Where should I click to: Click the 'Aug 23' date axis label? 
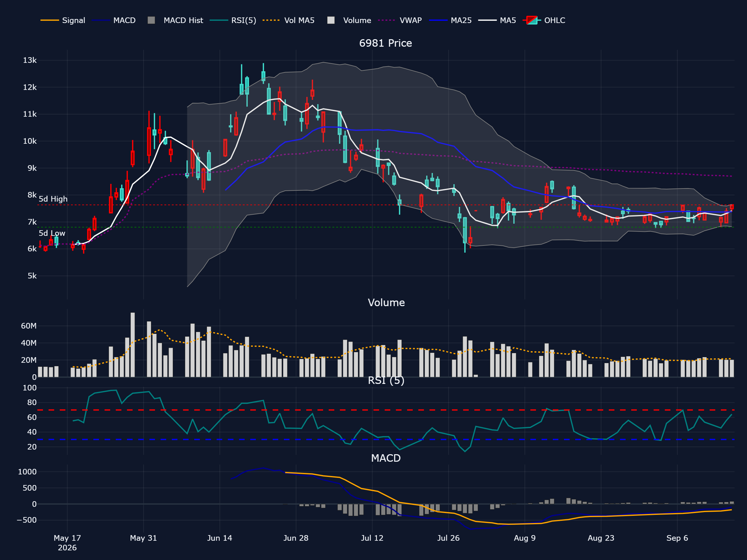(x=601, y=538)
